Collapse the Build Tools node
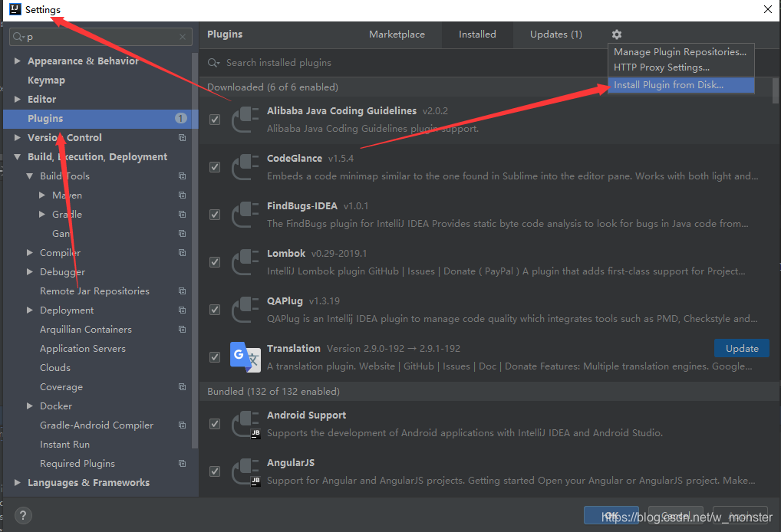 pos(30,176)
